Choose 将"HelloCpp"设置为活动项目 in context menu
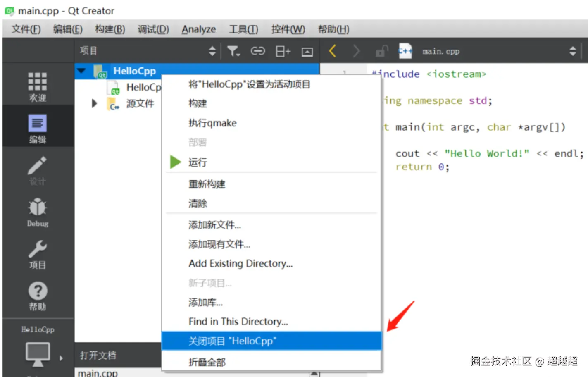Image resolution: width=588 pixels, height=377 pixels. (271, 84)
